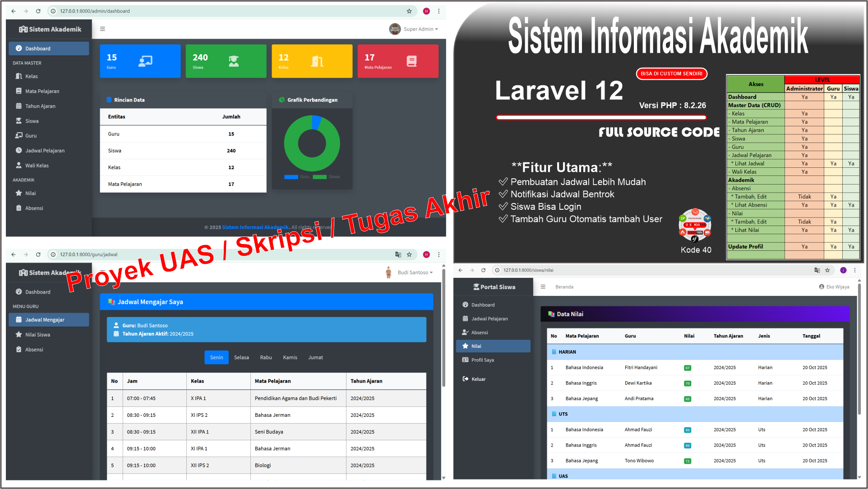Open the Eko Wijaya user menu
The width and height of the screenshot is (868, 489).
pos(834,287)
